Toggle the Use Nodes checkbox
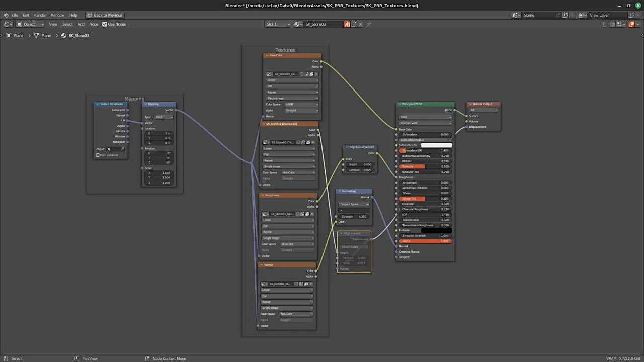Image resolution: width=644 pixels, height=362 pixels. (105, 24)
